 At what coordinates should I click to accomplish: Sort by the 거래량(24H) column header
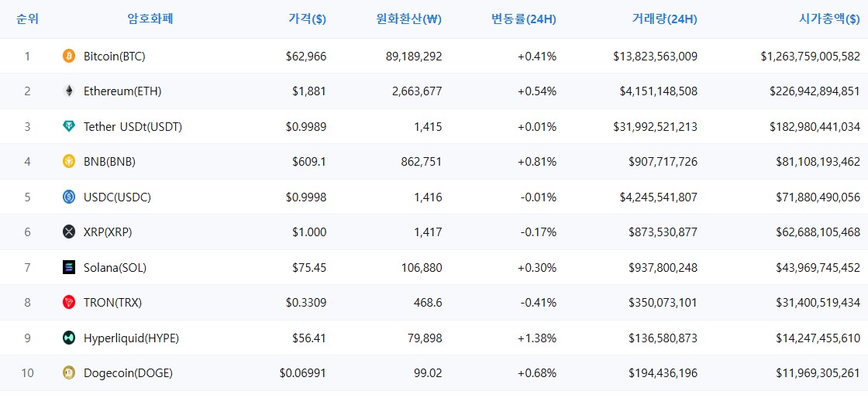[x=665, y=19]
